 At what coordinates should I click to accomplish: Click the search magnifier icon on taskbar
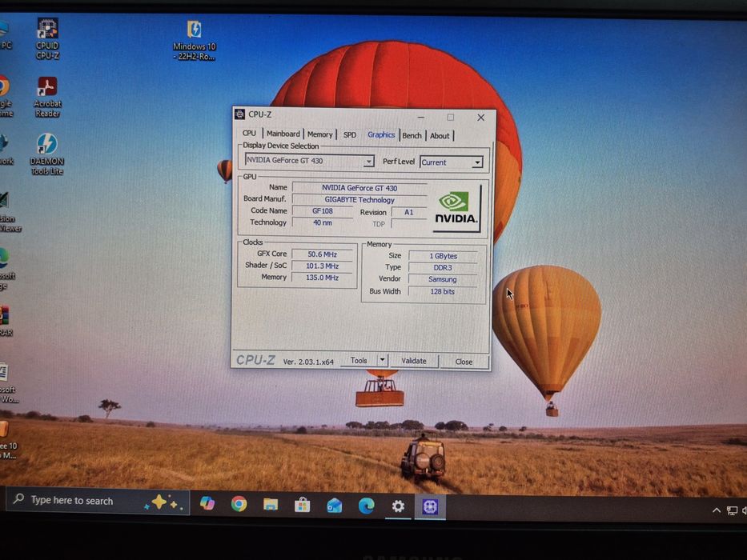click(18, 498)
